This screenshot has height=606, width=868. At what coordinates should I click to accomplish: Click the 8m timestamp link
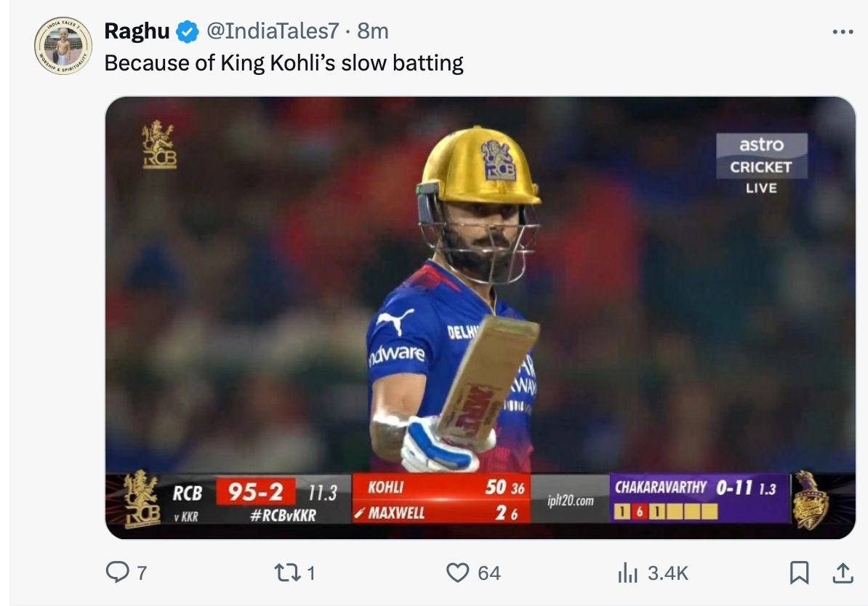coord(373,31)
